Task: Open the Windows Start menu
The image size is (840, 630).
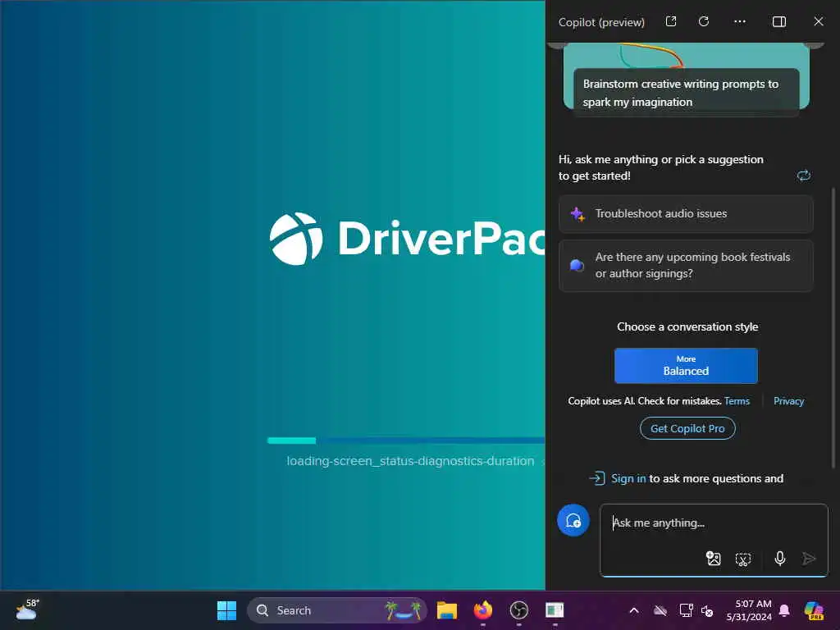Action: 226,610
